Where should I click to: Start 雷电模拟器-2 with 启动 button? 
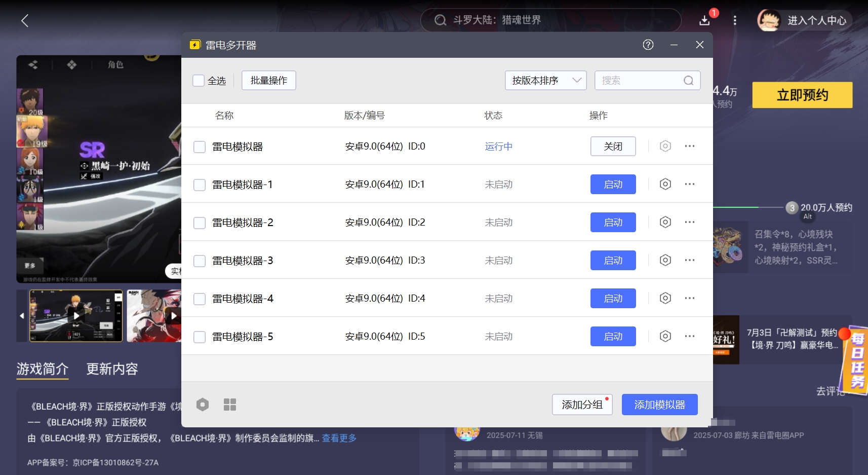click(x=613, y=223)
